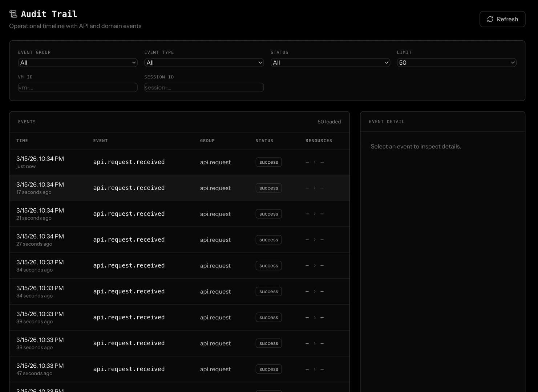Click inside the VM ID input field
Image resolution: width=538 pixels, height=392 pixels.
[77, 87]
